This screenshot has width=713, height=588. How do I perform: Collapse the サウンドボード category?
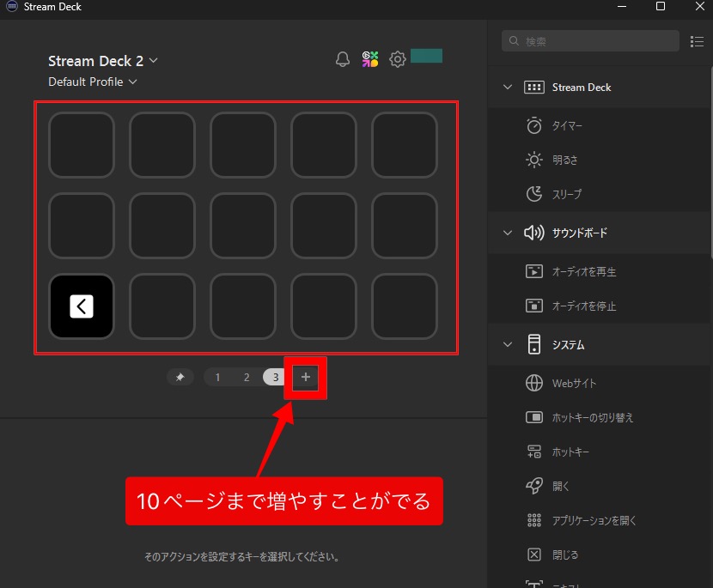click(508, 233)
